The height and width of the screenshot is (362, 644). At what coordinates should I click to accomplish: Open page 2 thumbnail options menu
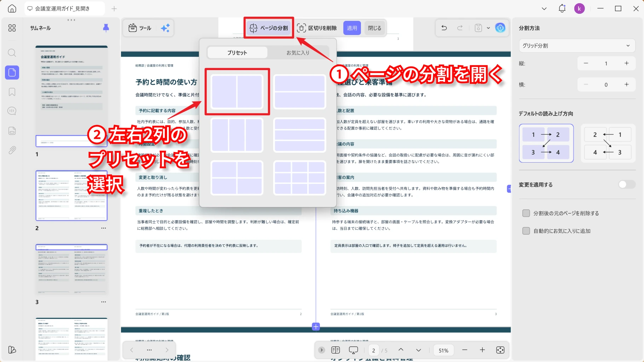103,228
